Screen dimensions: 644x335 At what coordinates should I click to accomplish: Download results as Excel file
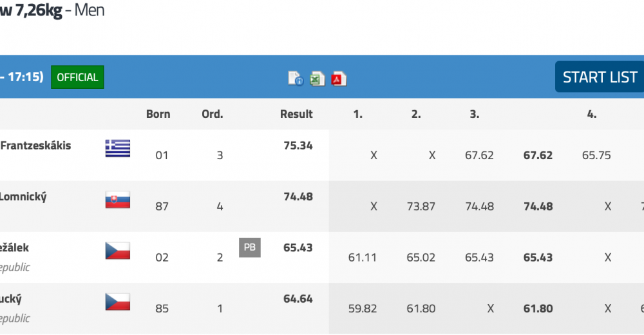pos(317,79)
